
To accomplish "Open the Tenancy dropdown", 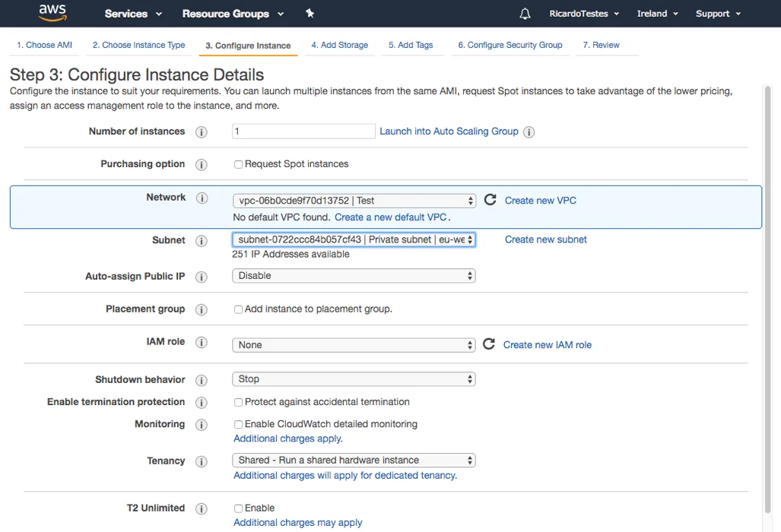I will (354, 461).
